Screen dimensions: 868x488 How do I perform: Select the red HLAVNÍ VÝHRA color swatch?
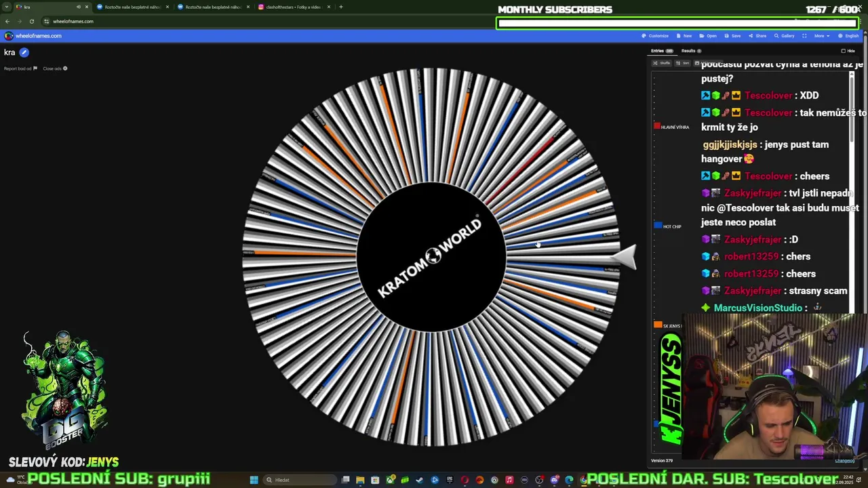pos(656,126)
